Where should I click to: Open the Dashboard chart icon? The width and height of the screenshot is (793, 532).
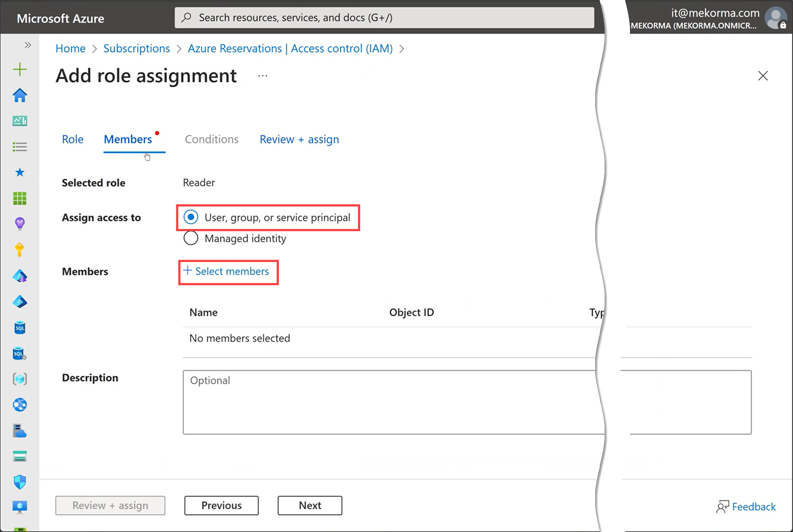pyautogui.click(x=20, y=121)
